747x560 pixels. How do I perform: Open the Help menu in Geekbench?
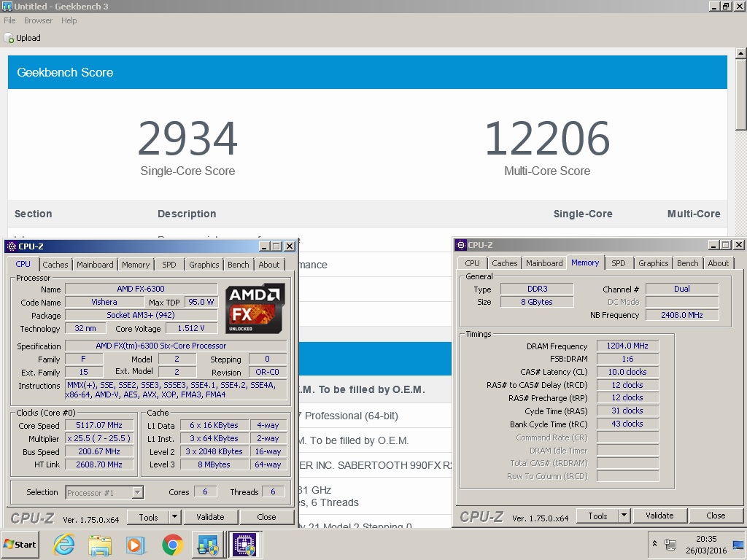[x=69, y=20]
